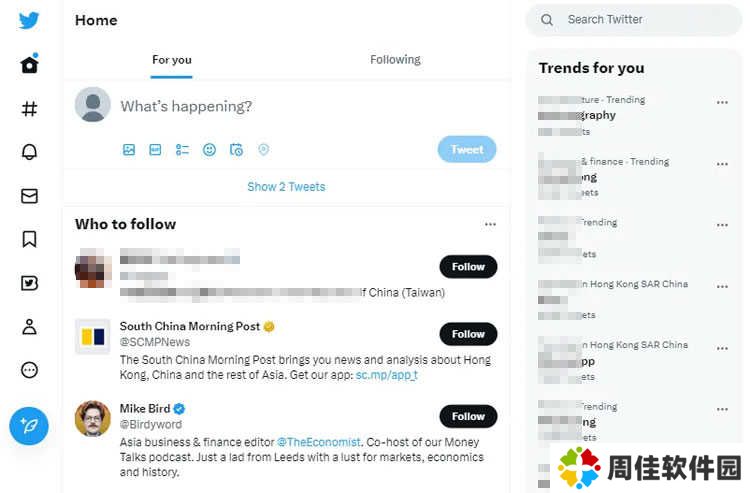This screenshot has width=750, height=493.
Task: Add an image to the tweet
Action: click(x=129, y=150)
